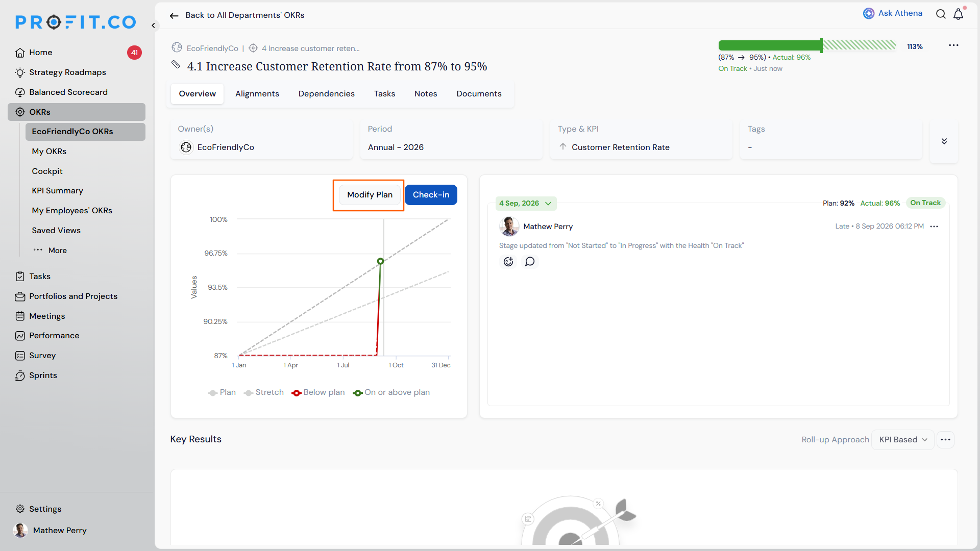This screenshot has width=980, height=551.
Task: Open the Dependencies tab
Action: pyautogui.click(x=327, y=94)
